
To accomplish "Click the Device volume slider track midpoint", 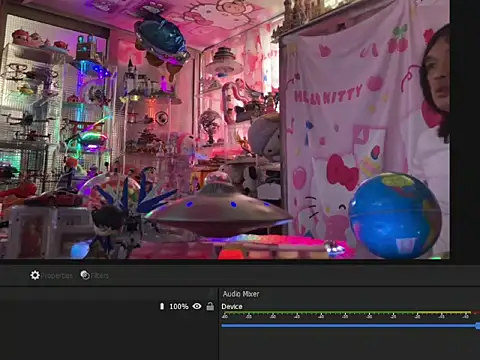I will point(349,326).
